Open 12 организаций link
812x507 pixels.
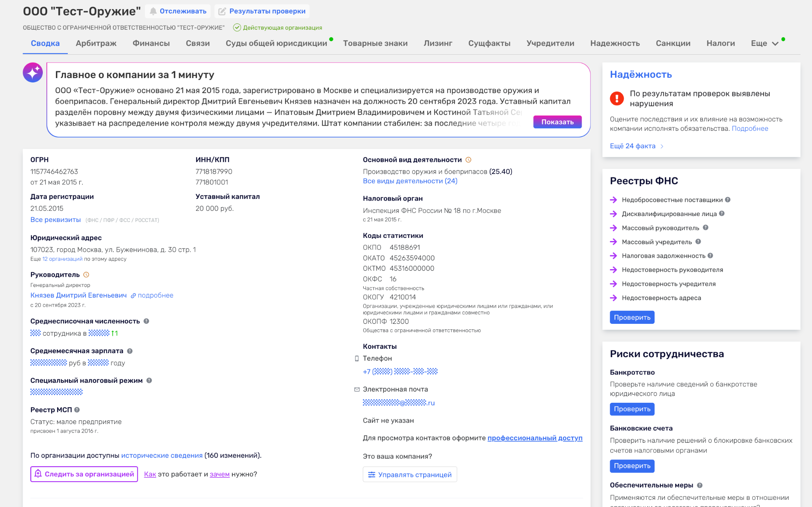pos(62,259)
